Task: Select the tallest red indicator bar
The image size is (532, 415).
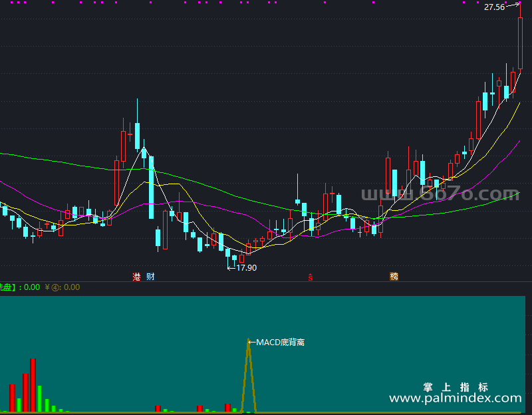Action: point(33,385)
